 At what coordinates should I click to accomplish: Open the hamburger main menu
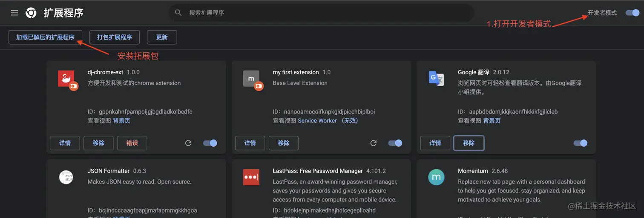14,13
